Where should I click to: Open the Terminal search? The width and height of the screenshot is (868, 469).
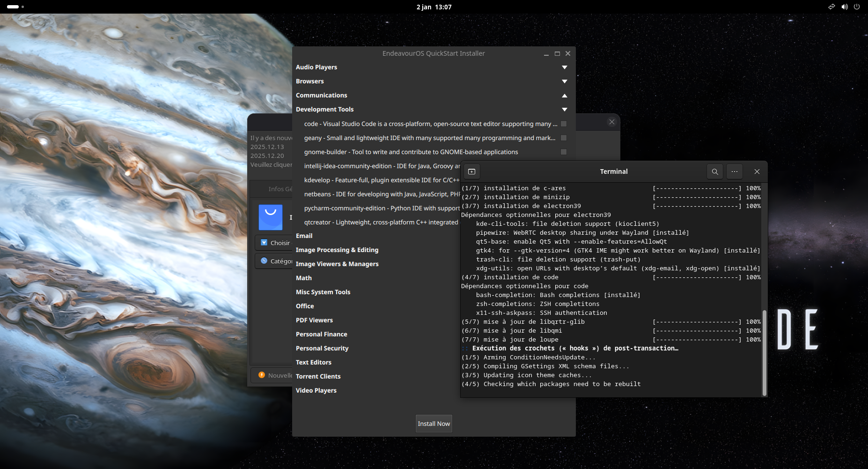[x=714, y=171]
